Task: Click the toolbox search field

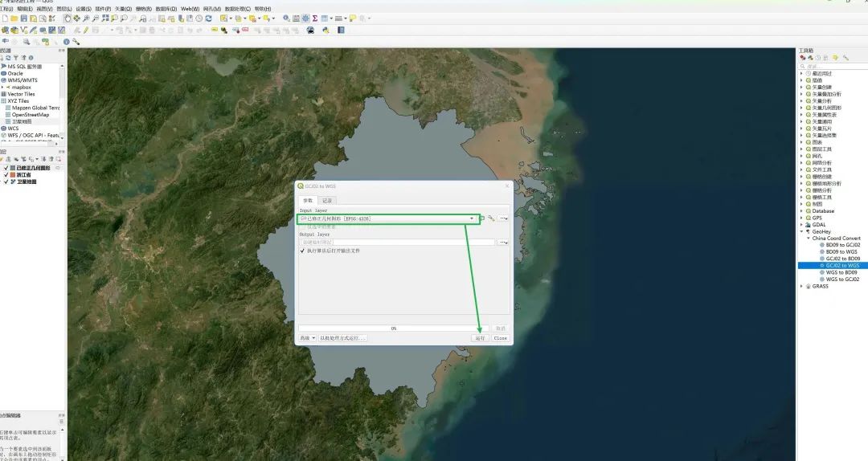Action: (832, 67)
